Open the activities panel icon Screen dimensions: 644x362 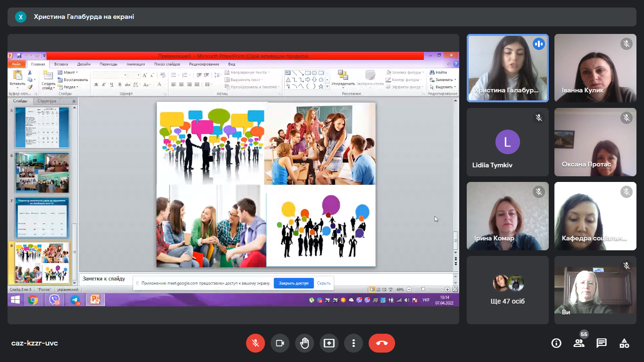click(x=624, y=343)
